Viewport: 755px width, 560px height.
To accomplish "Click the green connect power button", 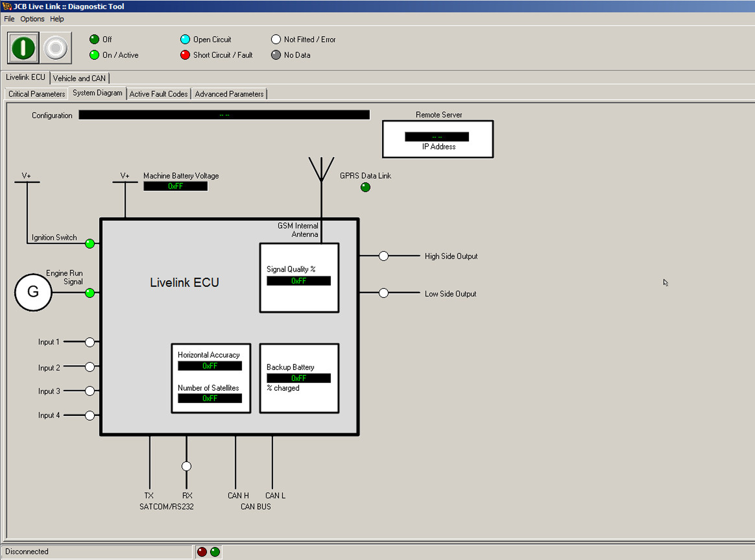I will (23, 48).
